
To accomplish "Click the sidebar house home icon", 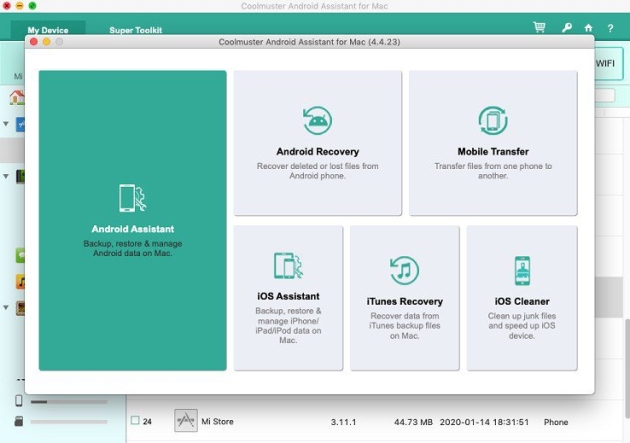I will click(x=17, y=97).
